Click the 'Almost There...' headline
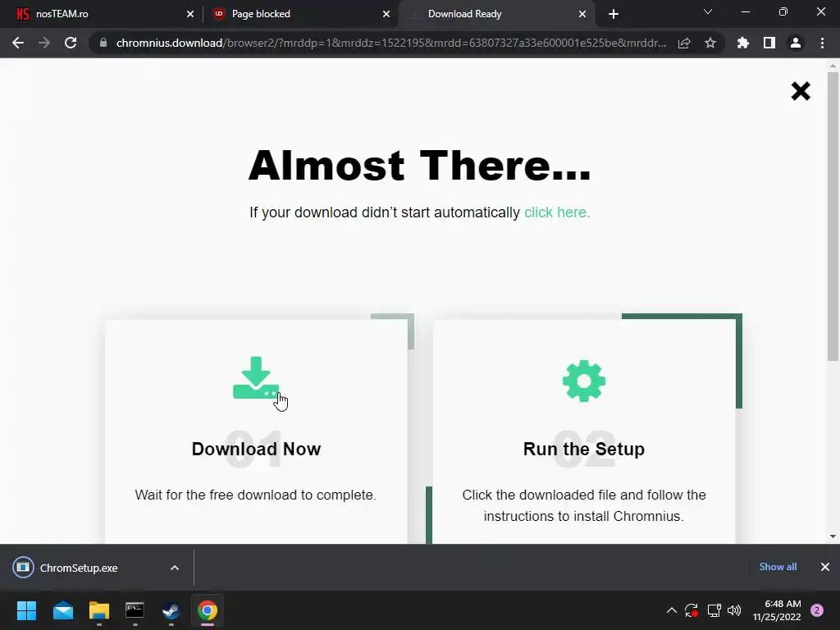 419,166
